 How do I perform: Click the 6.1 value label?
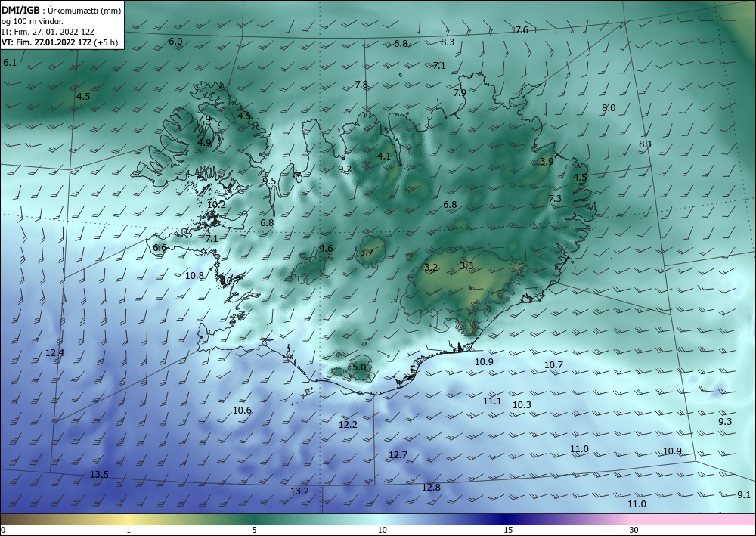(x=10, y=63)
